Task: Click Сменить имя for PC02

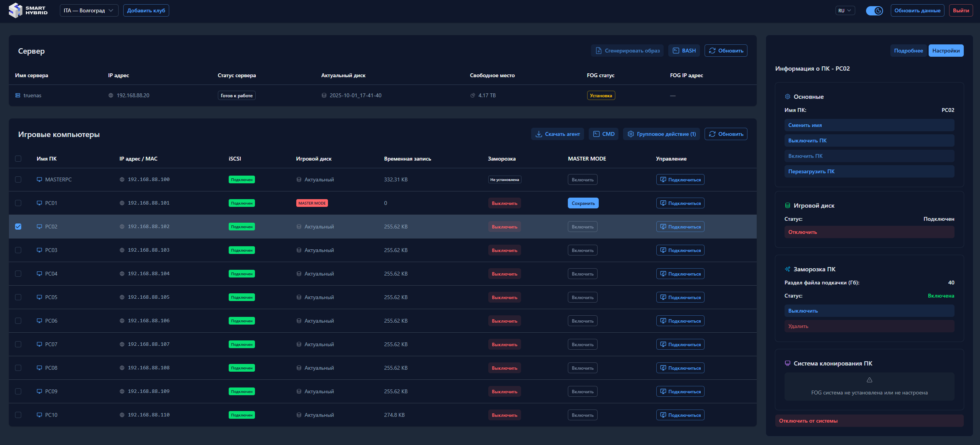Action: click(869, 125)
